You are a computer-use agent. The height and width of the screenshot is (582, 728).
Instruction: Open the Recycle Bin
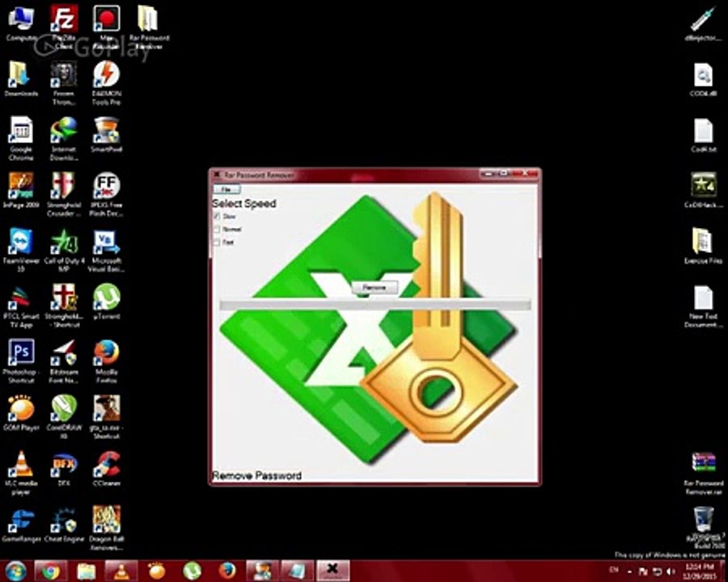click(704, 520)
